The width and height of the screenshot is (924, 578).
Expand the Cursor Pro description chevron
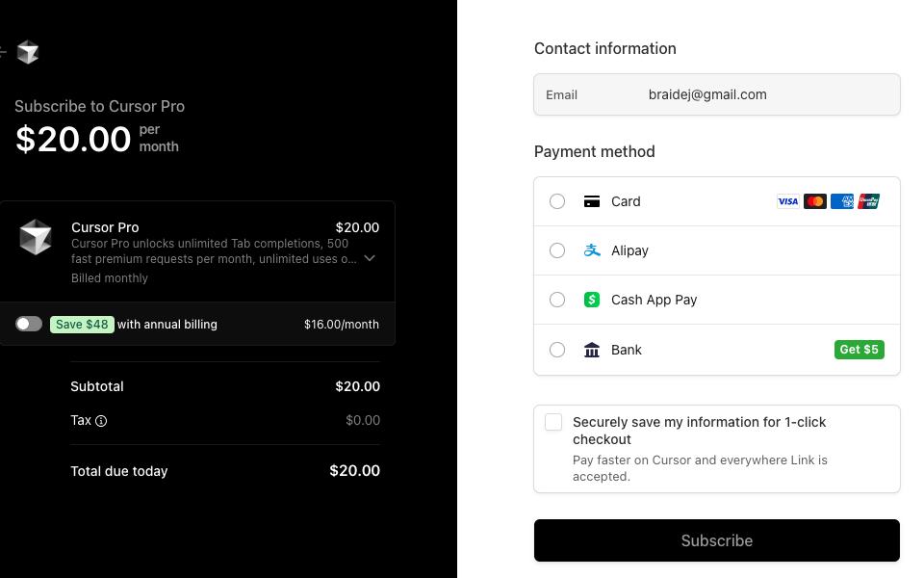click(x=370, y=258)
